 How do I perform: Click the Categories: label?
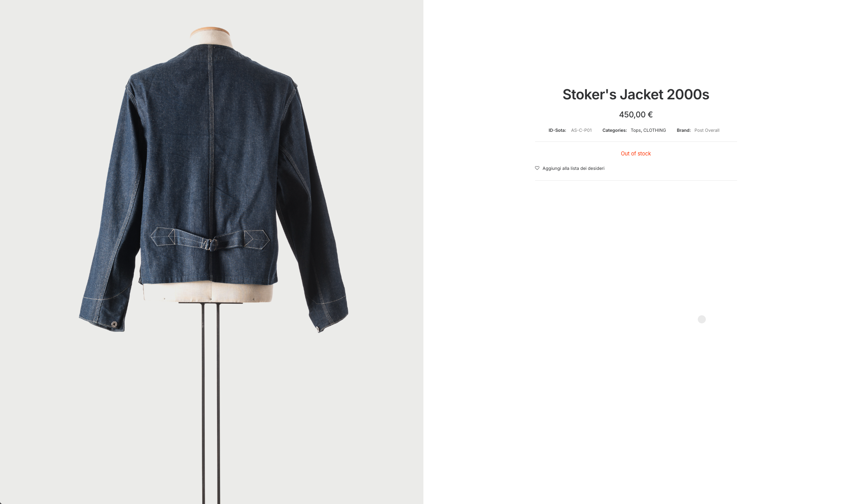(x=614, y=130)
